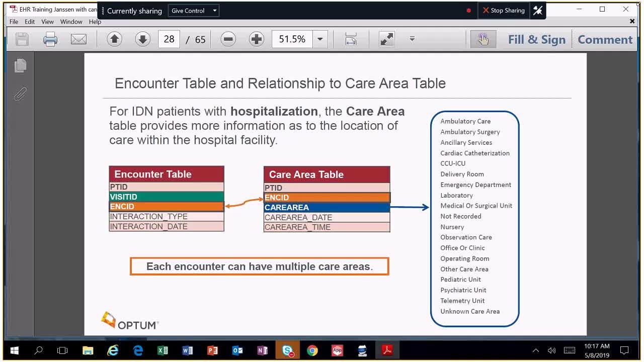Click the CAREAREA row in Care Area Table
The image size is (644, 362).
tap(327, 207)
